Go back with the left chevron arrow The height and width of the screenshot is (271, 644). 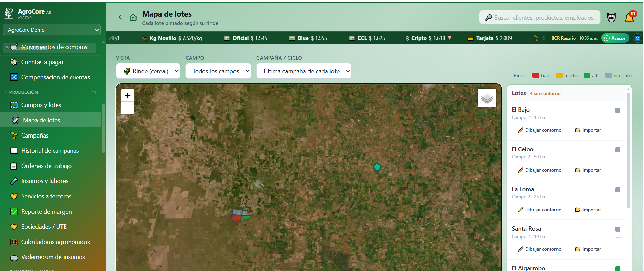120,17
